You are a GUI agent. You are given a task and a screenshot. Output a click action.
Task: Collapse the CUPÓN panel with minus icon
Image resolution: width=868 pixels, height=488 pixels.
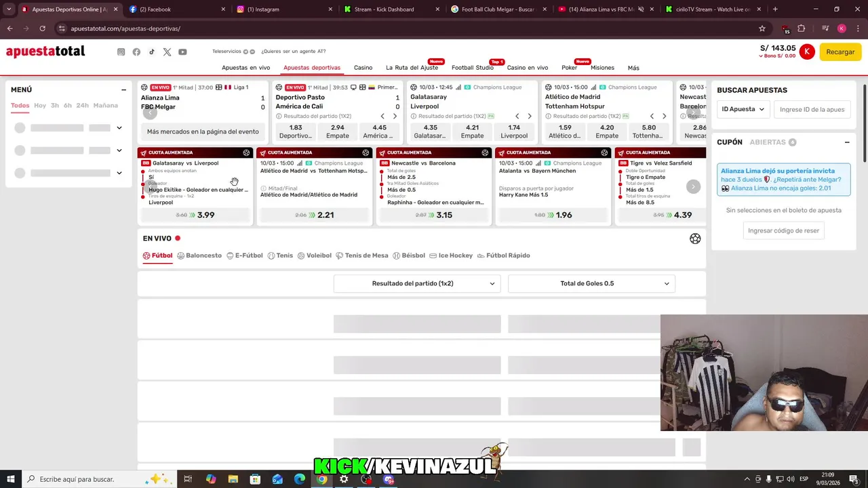pyautogui.click(x=847, y=142)
